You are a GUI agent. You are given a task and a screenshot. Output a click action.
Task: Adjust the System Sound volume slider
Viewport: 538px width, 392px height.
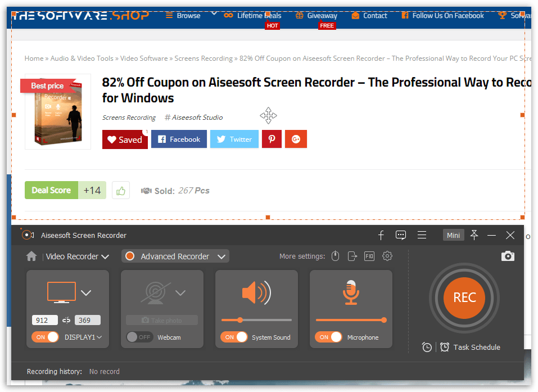pos(257,320)
